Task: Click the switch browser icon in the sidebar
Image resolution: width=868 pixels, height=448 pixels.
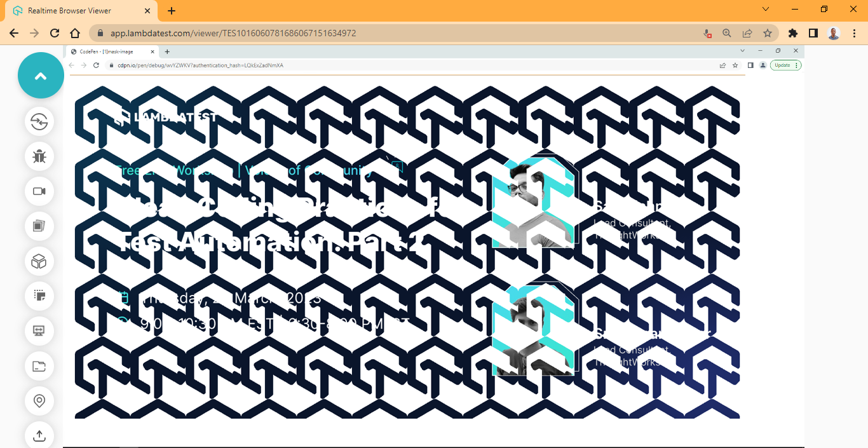Action: (x=39, y=121)
